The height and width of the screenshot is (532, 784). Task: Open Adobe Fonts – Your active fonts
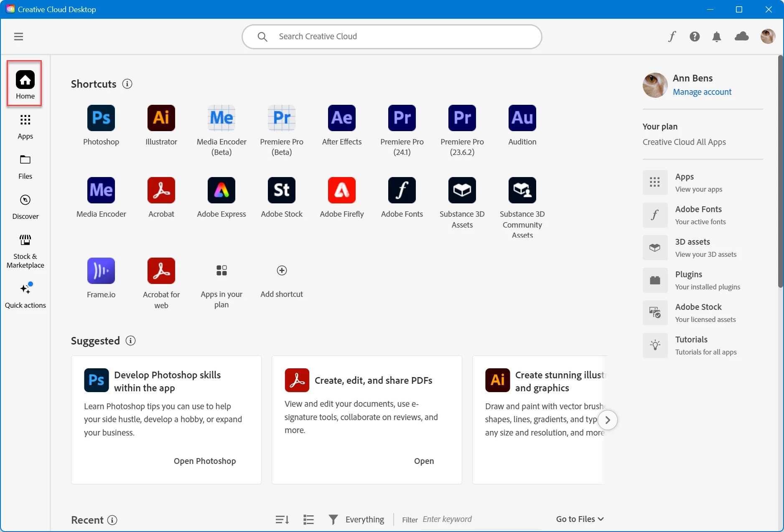tap(703, 215)
